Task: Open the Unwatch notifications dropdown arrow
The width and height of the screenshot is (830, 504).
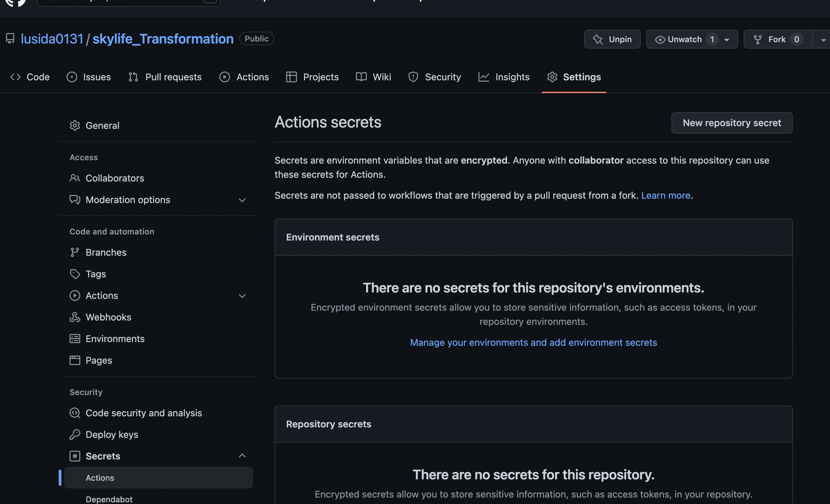Action: coord(727,40)
